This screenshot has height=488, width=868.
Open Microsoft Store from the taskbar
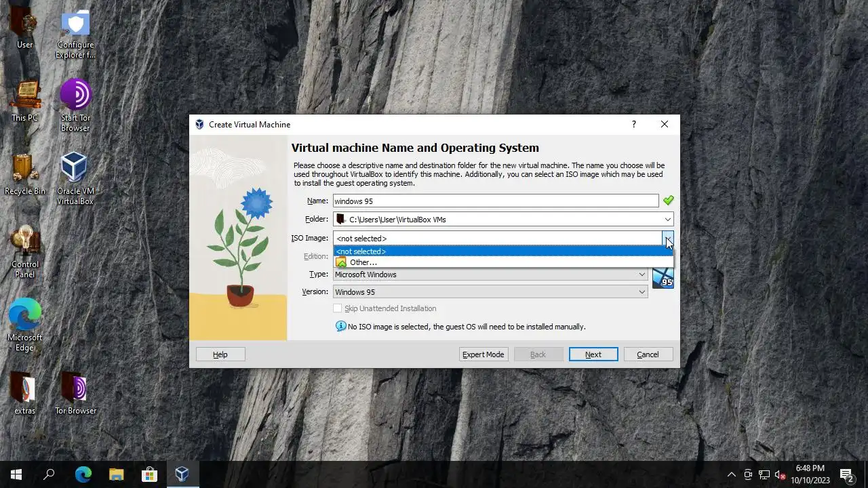(149, 474)
